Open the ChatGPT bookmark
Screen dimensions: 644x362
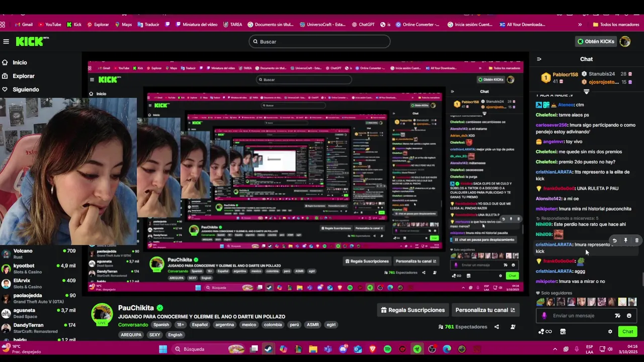point(363,24)
